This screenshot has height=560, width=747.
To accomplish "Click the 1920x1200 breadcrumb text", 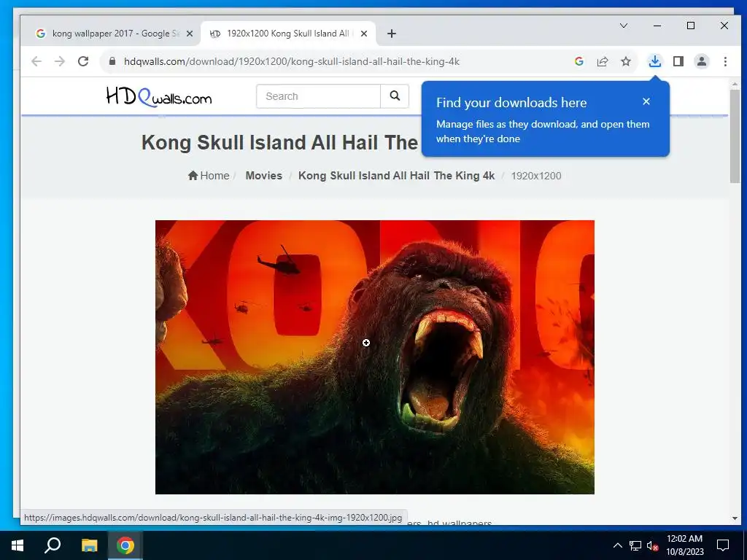I will (x=536, y=176).
